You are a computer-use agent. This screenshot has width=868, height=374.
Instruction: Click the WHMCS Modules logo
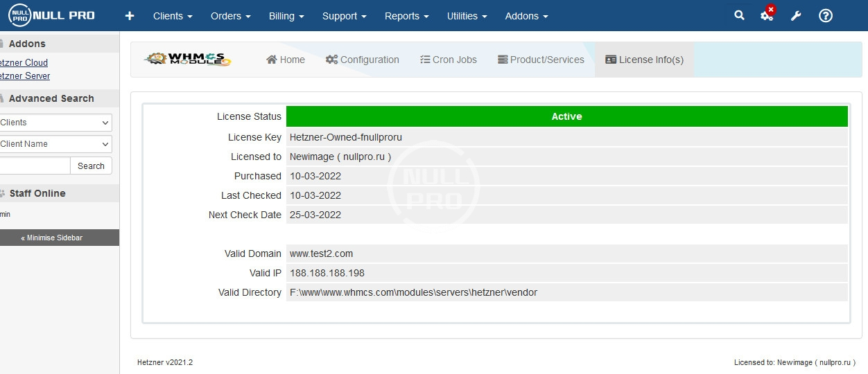pos(188,60)
